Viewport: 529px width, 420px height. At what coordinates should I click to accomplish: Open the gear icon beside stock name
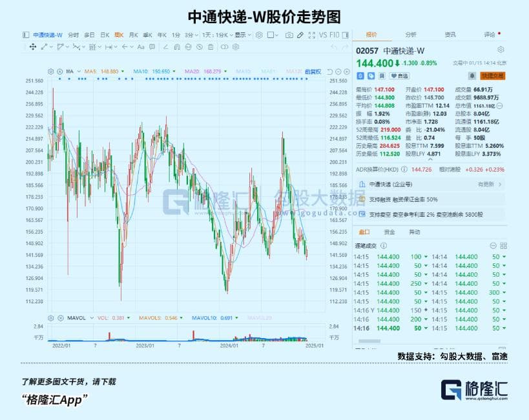point(501,50)
